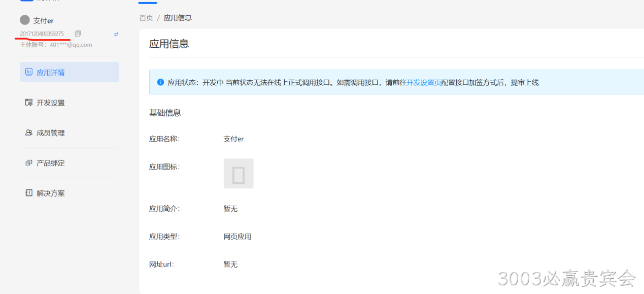The image size is (644, 294).
Task: Click the 产品绑定 sidebar icon
Action: (29, 163)
